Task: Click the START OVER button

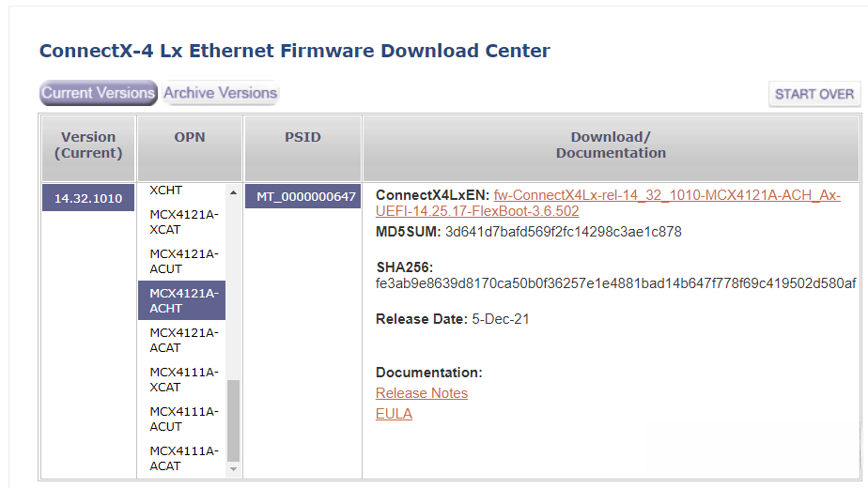Action: (x=814, y=94)
